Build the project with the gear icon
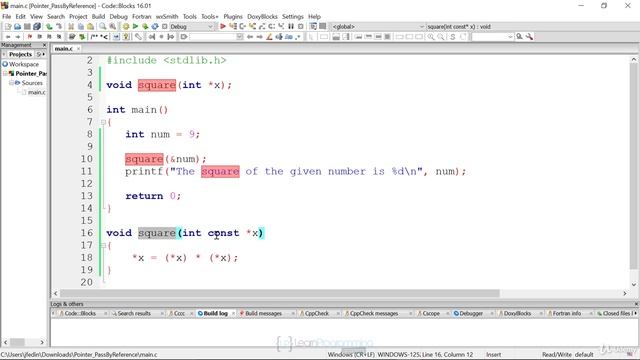This screenshot has width=640, height=360. (126, 27)
